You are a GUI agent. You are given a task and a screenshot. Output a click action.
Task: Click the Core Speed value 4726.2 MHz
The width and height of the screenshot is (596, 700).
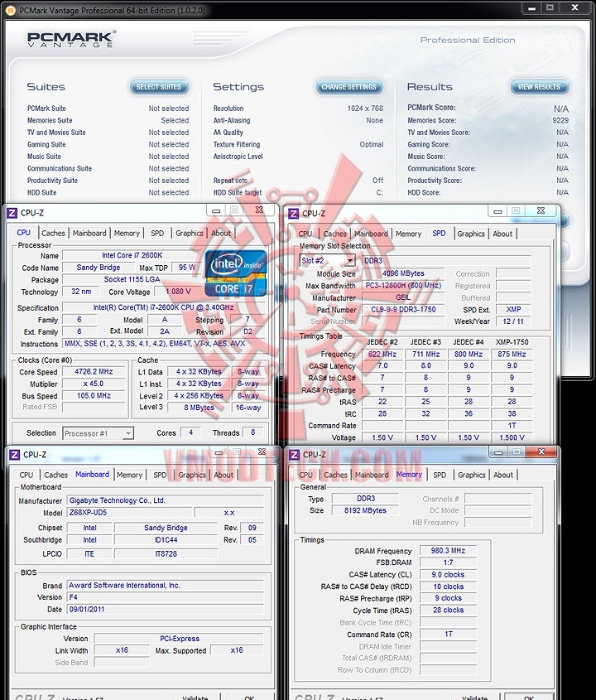(x=94, y=371)
